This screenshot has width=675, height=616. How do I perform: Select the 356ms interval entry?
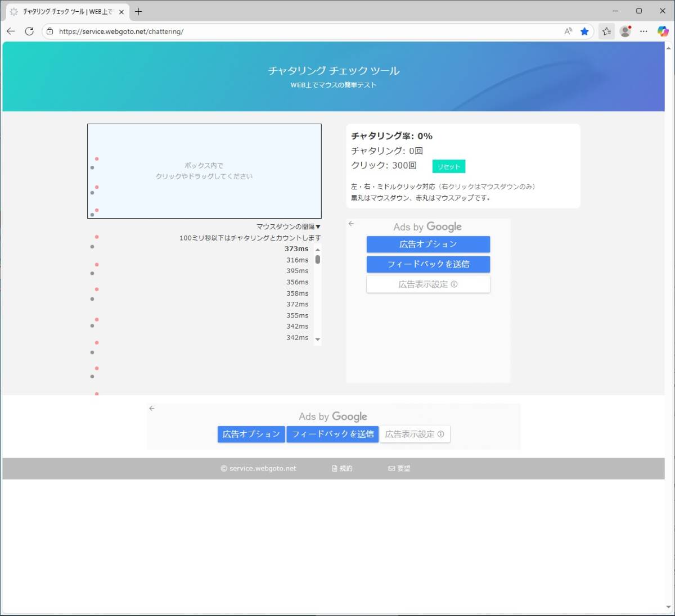tap(297, 282)
